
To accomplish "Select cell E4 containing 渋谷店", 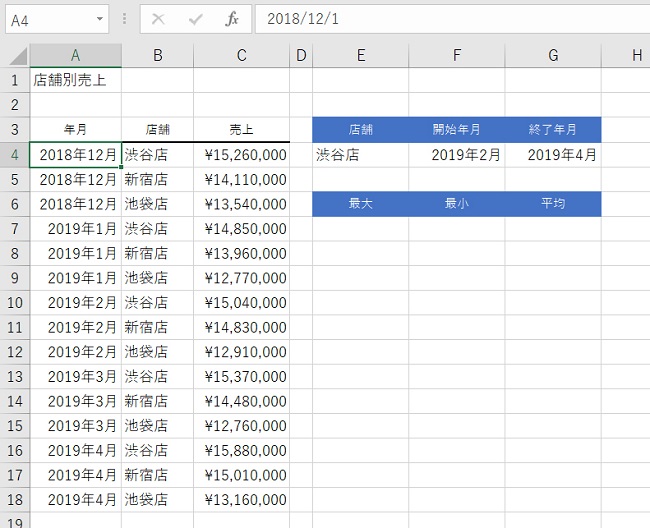I will tap(360, 155).
